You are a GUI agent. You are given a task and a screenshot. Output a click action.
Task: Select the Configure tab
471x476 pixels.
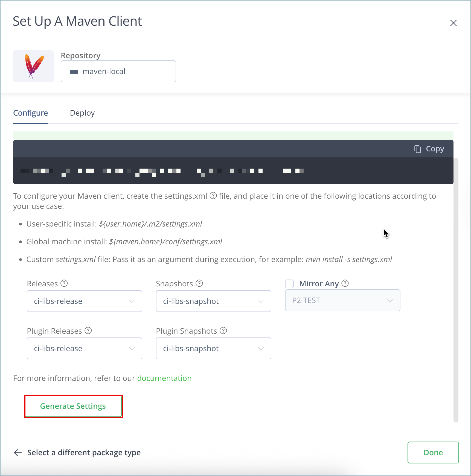coord(30,113)
